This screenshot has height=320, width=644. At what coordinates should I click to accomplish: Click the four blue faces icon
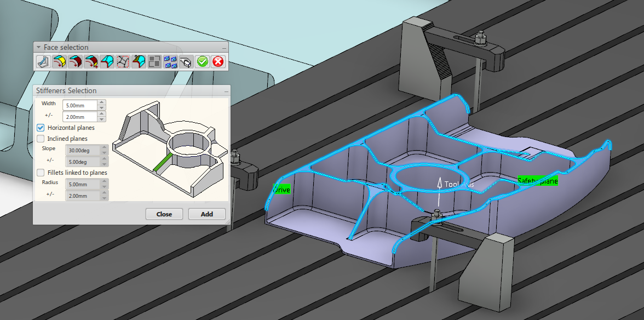(x=171, y=61)
